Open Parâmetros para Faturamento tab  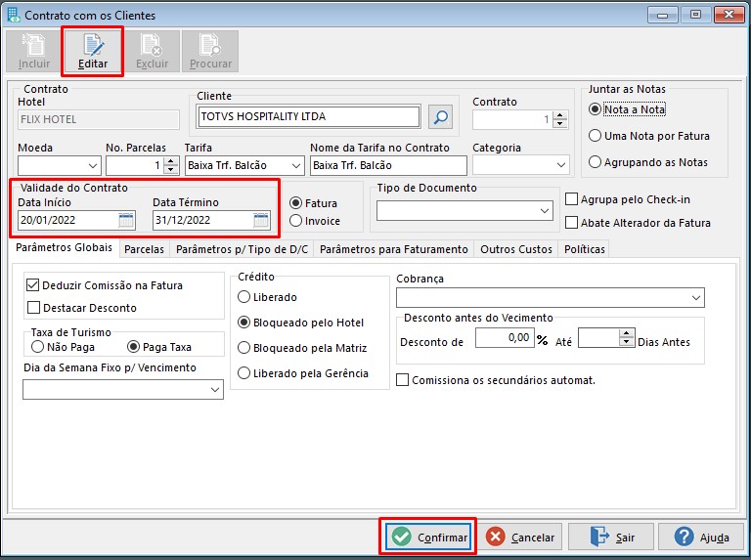[x=394, y=249]
